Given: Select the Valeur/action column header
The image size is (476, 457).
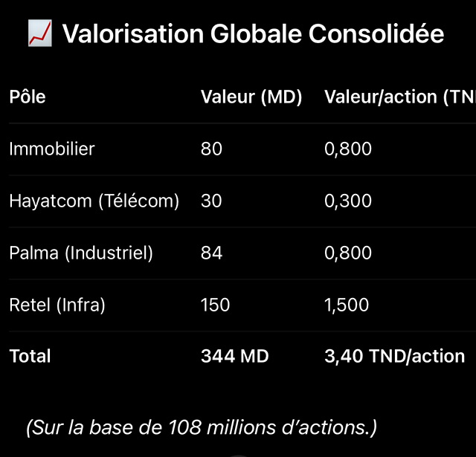Looking at the screenshot, I should coord(399,97).
